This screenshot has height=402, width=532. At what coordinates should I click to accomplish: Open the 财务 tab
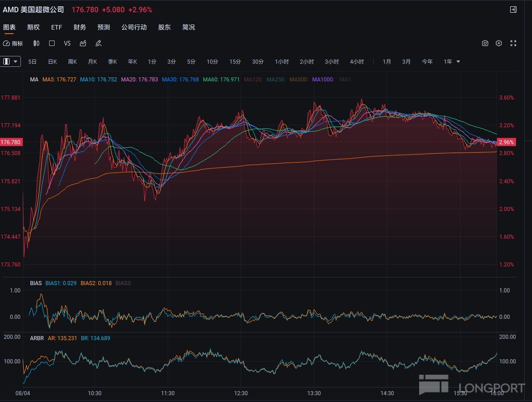tap(80, 27)
